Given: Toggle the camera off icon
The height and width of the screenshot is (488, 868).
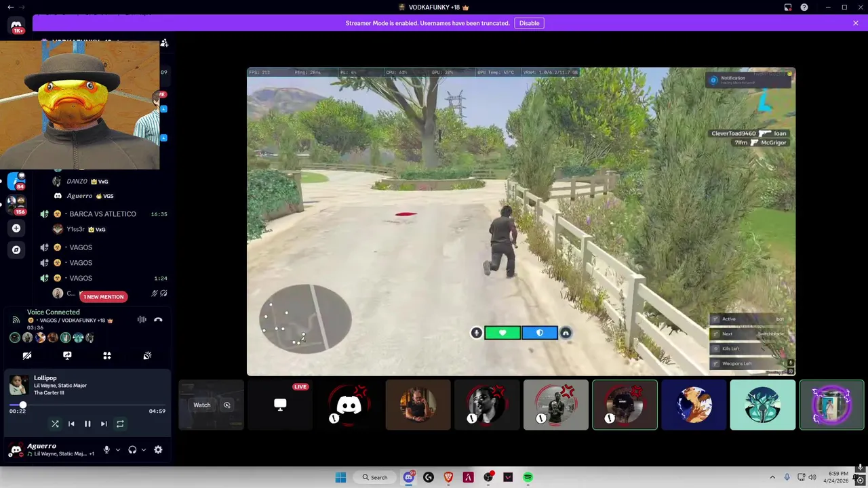Looking at the screenshot, I should pyautogui.click(x=27, y=356).
